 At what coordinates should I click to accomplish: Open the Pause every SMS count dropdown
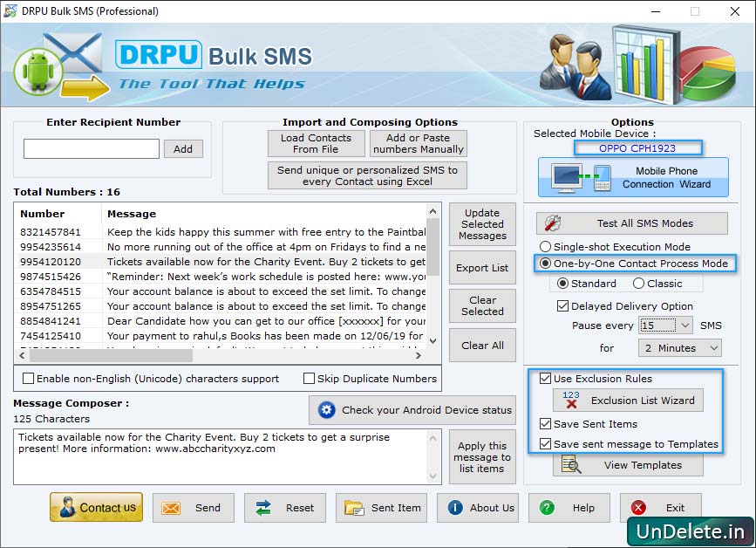[x=685, y=325]
